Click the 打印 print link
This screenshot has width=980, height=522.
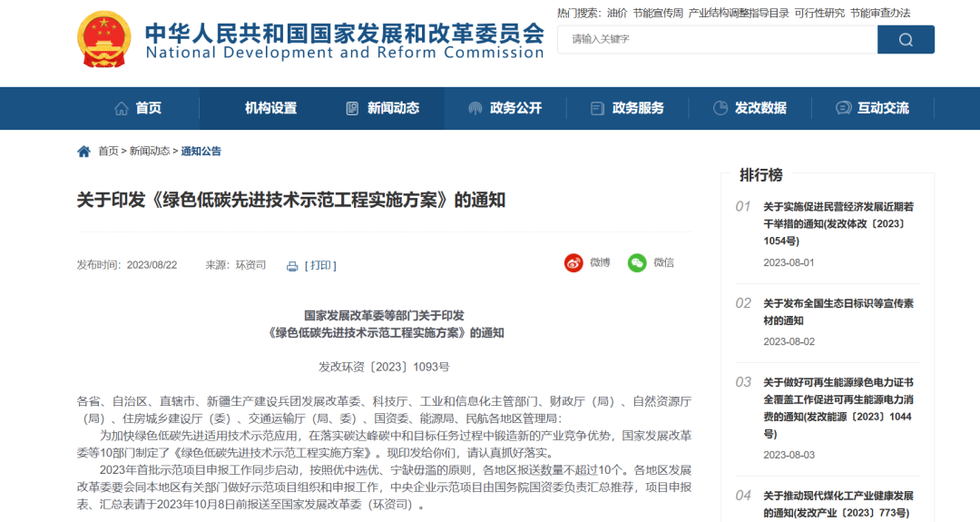coord(321,266)
